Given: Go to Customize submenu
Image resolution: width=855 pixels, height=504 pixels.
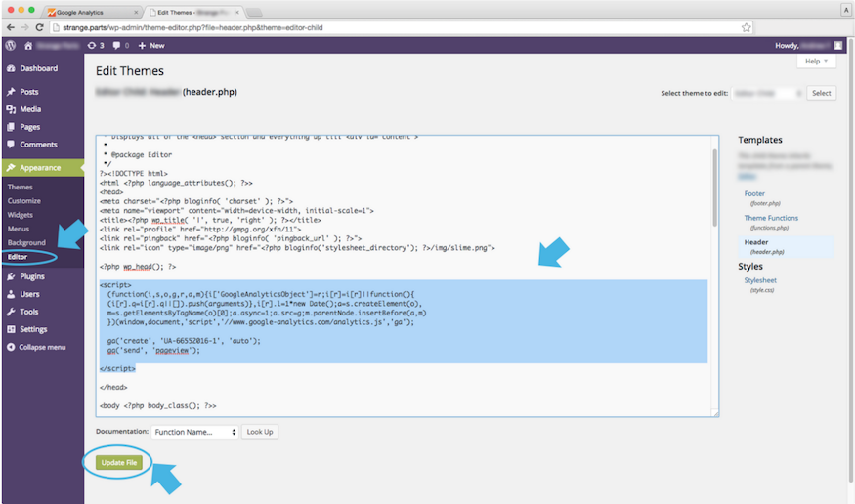Looking at the screenshot, I should click(x=24, y=200).
